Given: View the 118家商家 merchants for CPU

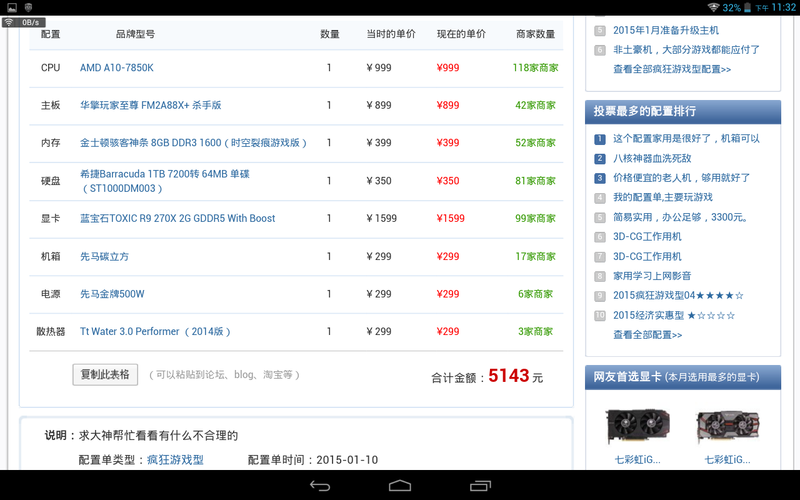Looking at the screenshot, I should [535, 68].
